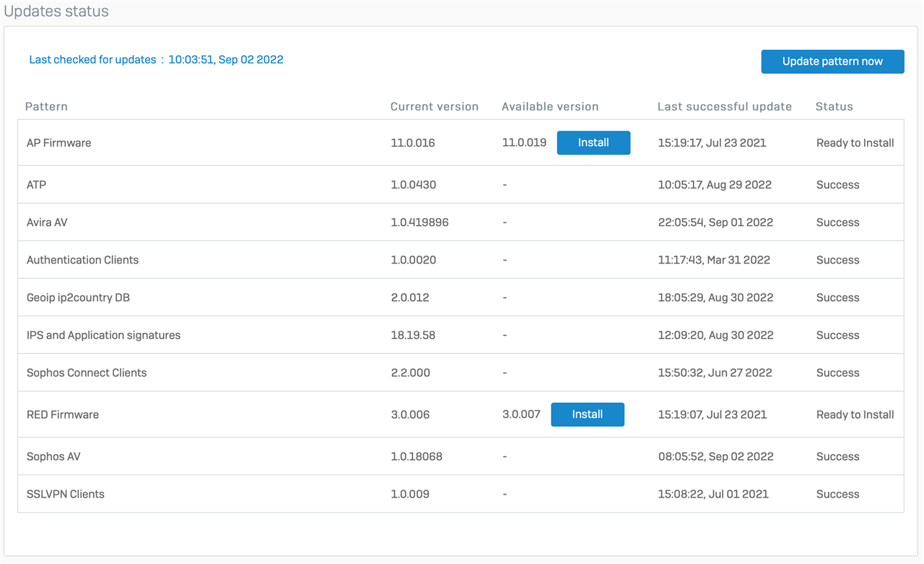Click the Current version column header
Image resolution: width=924 pixels, height=564 pixels.
(435, 106)
